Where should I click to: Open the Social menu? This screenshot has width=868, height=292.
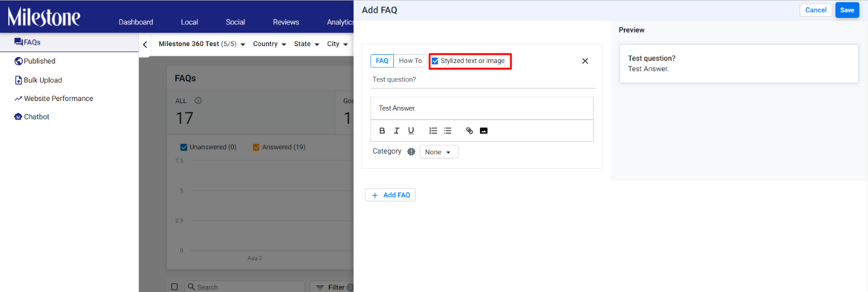(235, 22)
